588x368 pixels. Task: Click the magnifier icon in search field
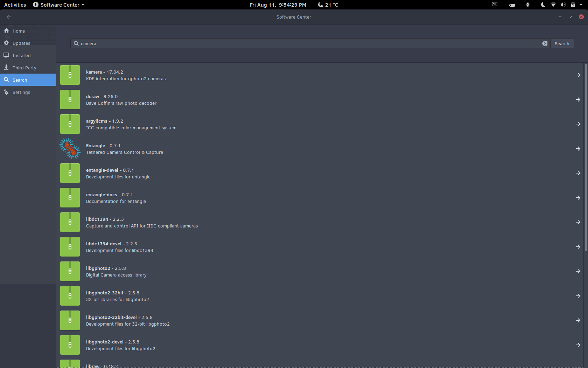point(76,43)
